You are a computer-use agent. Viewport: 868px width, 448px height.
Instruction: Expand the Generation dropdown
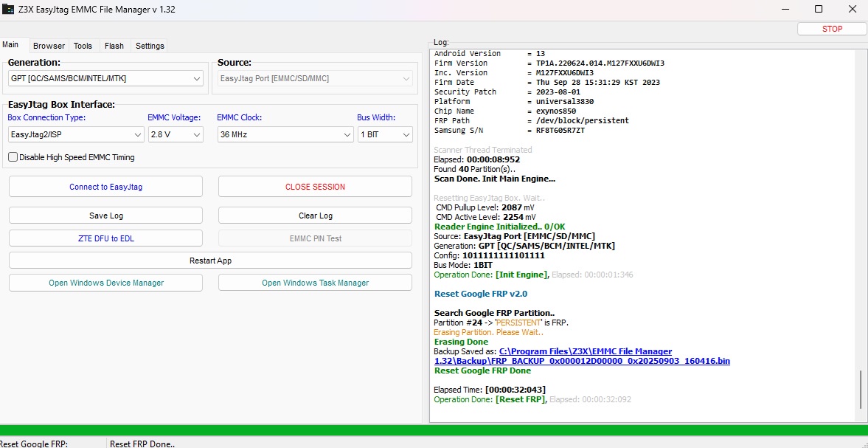pos(197,78)
